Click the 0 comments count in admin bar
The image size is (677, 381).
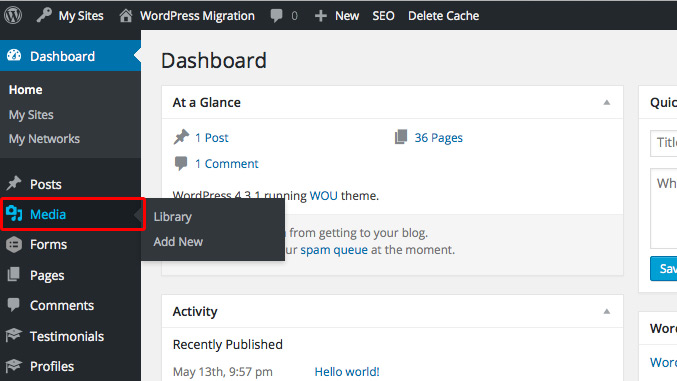coord(294,16)
